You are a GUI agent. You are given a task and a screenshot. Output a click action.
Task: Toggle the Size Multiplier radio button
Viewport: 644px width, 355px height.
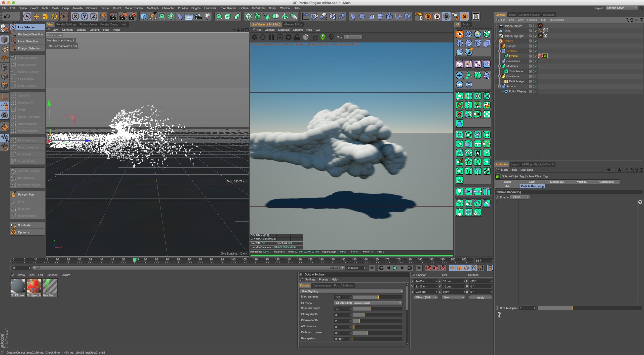[x=497, y=308]
